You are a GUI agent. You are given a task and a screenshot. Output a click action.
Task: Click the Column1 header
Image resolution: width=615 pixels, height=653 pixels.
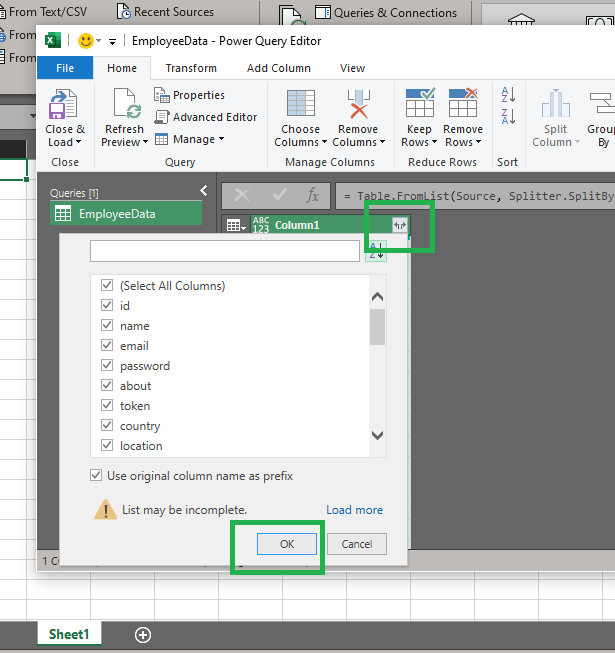(331, 225)
